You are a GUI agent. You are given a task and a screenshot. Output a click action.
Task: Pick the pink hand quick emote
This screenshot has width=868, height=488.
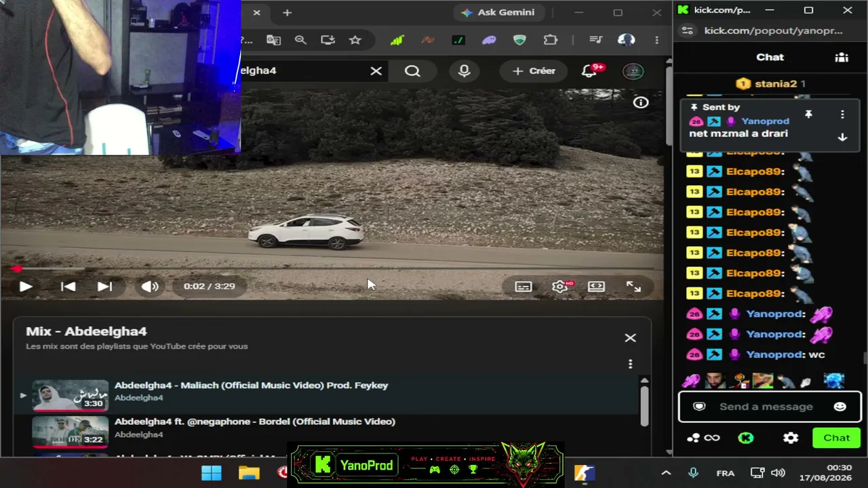coord(691,380)
